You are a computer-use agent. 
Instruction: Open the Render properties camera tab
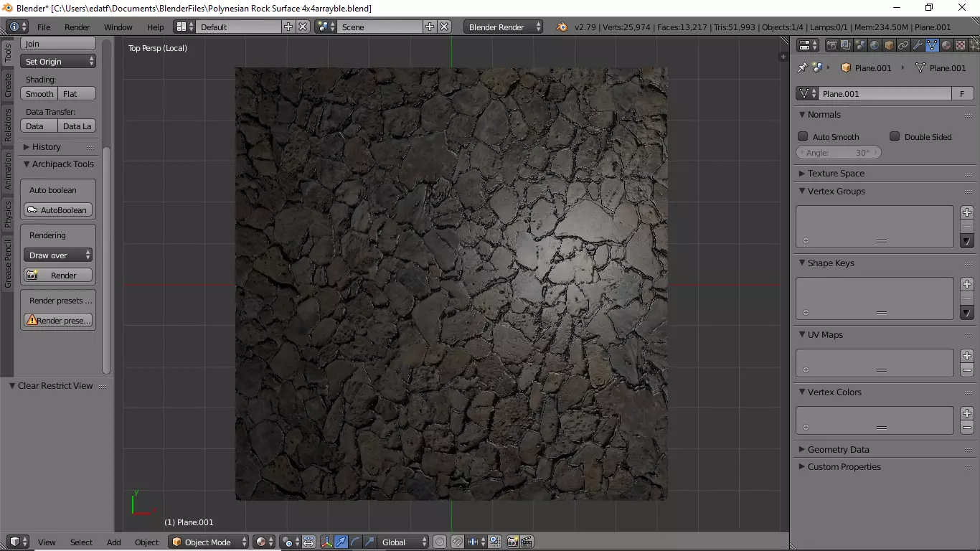(831, 45)
